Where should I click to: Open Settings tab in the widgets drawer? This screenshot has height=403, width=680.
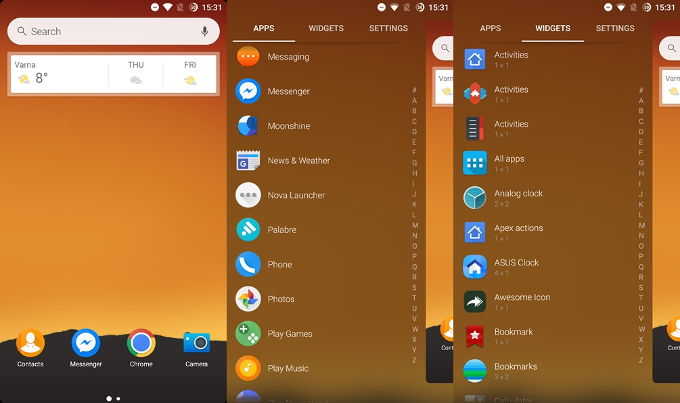coord(615,28)
